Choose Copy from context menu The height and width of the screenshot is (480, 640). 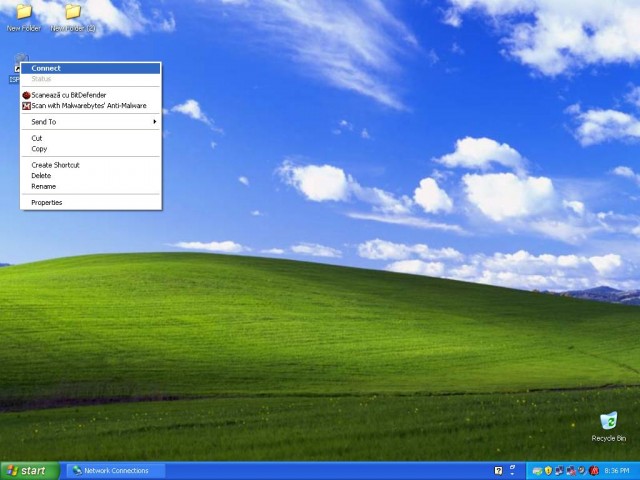pyautogui.click(x=91, y=149)
